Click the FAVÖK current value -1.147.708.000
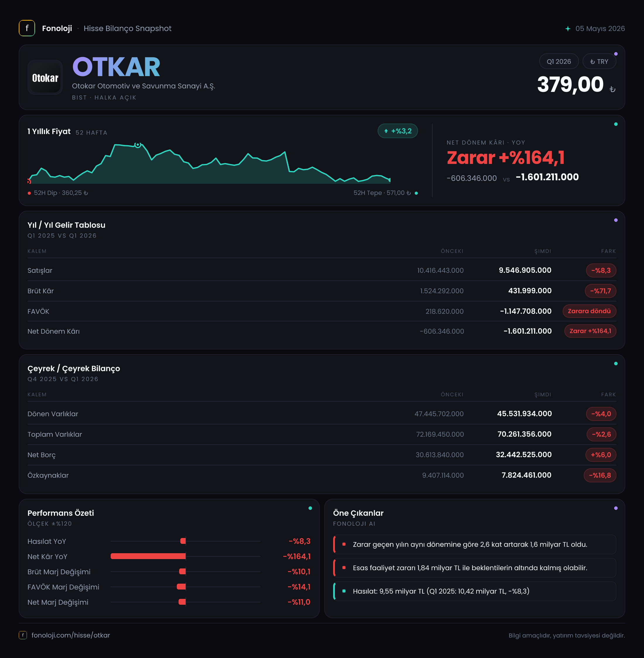This screenshot has width=644, height=658. click(x=526, y=311)
